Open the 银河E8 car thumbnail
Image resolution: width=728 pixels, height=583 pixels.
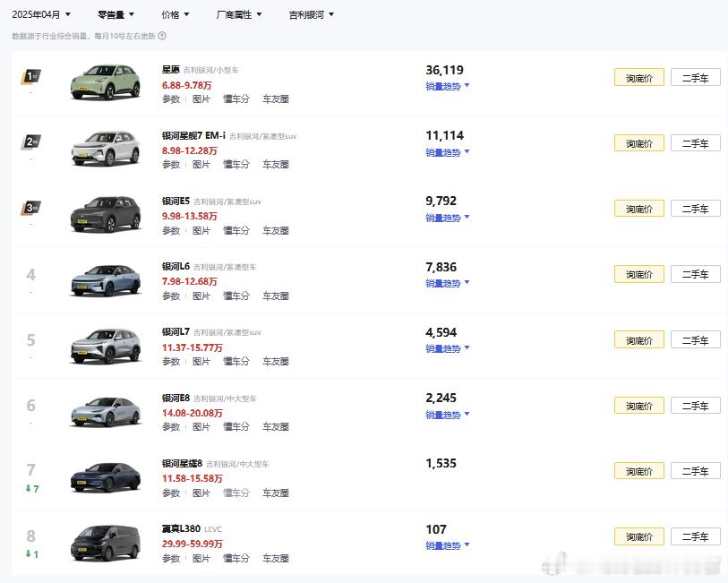(106, 411)
